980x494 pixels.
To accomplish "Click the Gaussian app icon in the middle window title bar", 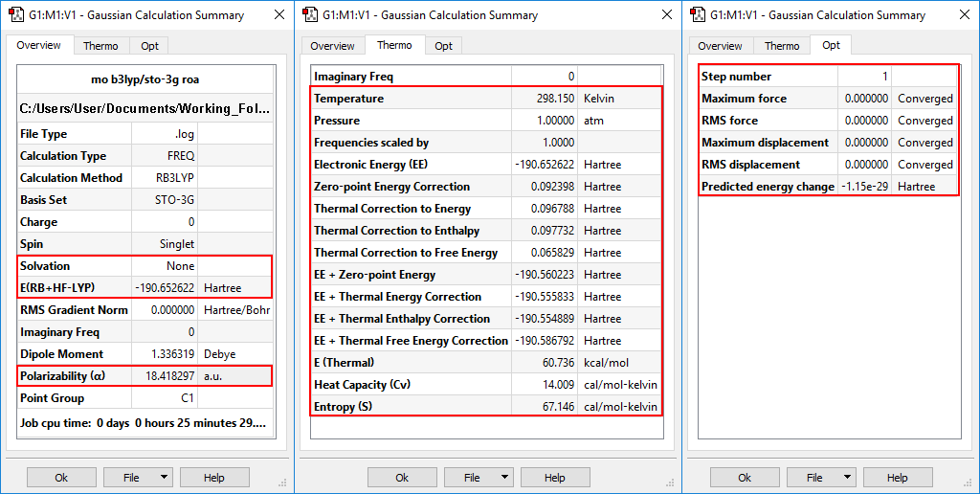I will [310, 15].
